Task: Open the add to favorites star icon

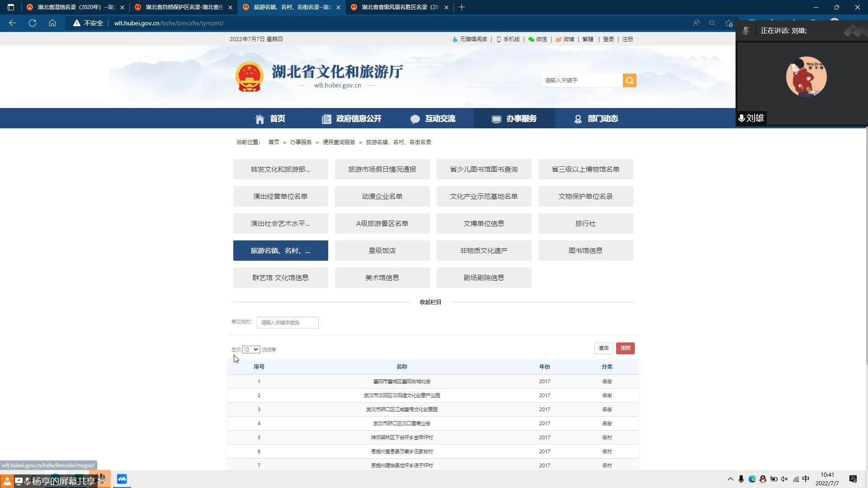Action: pos(728,23)
